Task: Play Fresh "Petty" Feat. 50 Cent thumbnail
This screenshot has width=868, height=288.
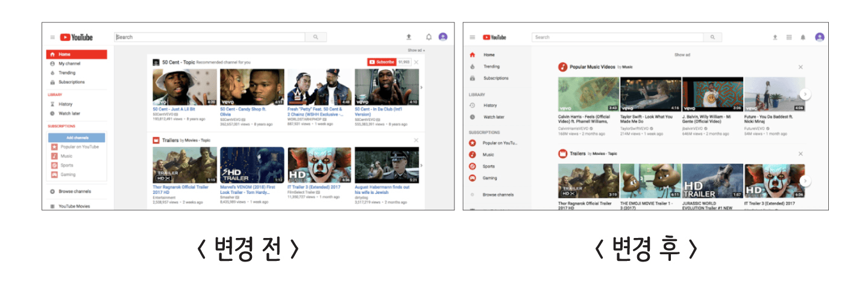Action: click(319, 87)
